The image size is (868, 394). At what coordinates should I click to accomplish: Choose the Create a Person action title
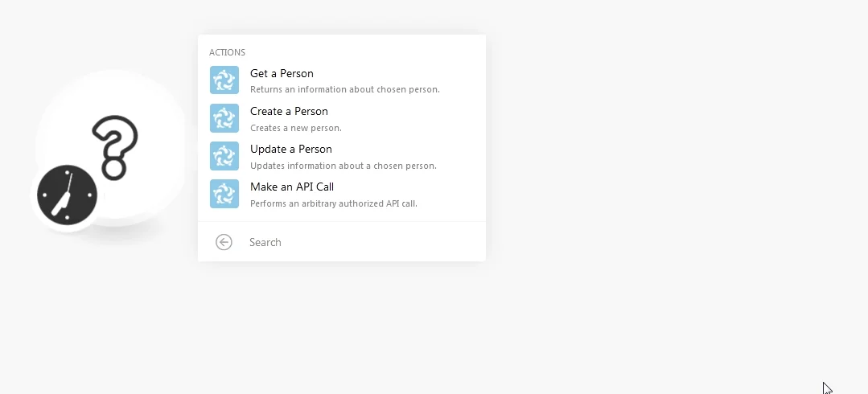tap(289, 111)
